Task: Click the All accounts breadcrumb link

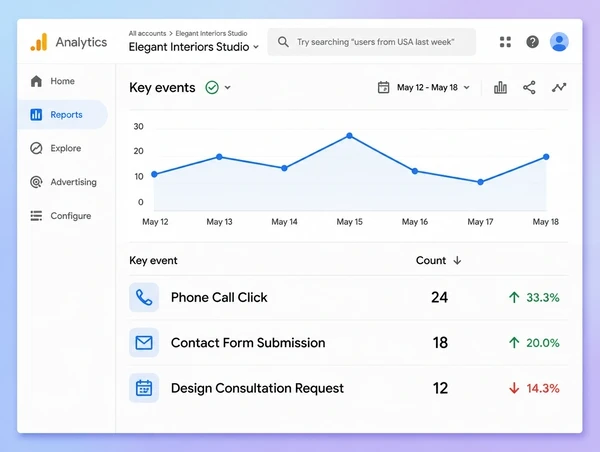Action: [147, 33]
